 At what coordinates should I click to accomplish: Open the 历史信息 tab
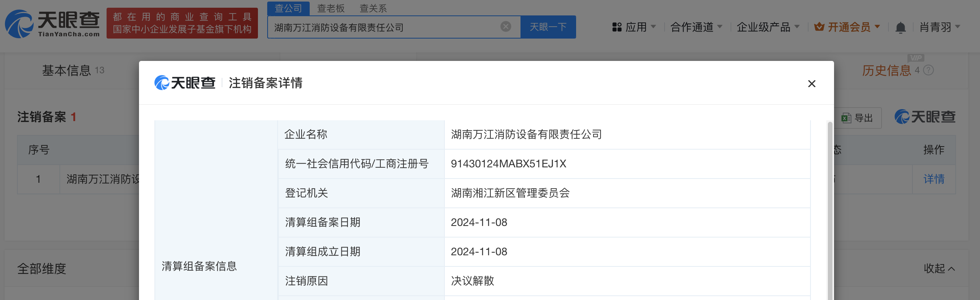tap(887, 70)
